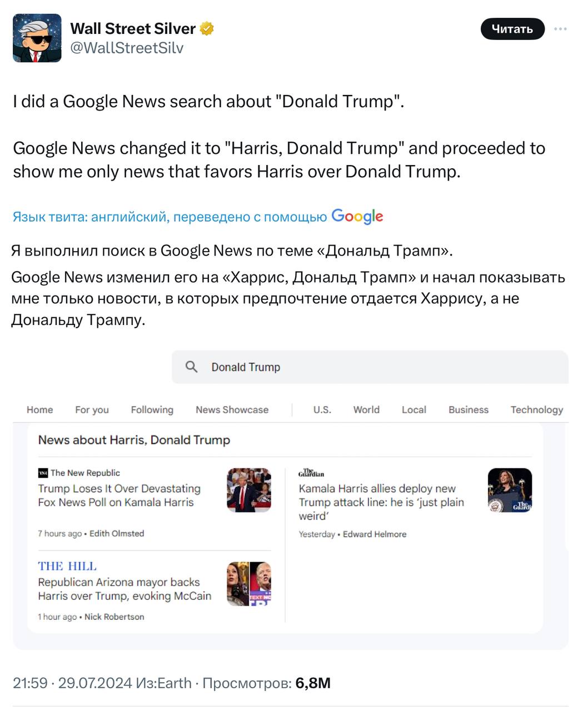Open the News Showcase tab
588x711 pixels.
point(232,409)
